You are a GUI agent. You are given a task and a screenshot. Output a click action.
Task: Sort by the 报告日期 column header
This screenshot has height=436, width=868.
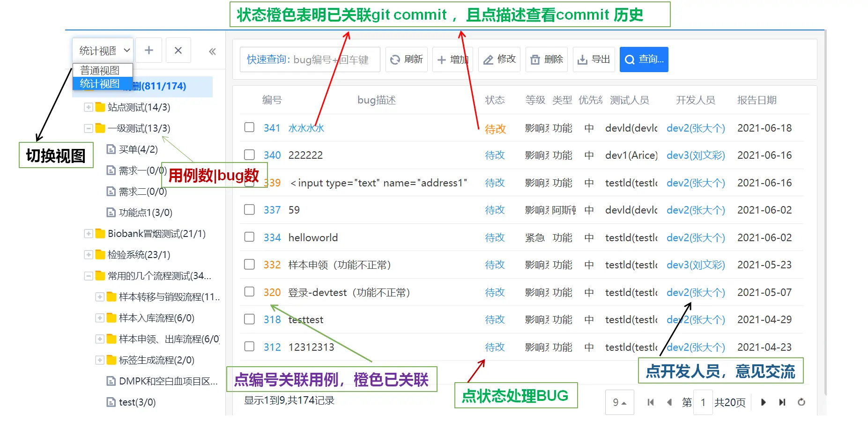[x=757, y=100]
